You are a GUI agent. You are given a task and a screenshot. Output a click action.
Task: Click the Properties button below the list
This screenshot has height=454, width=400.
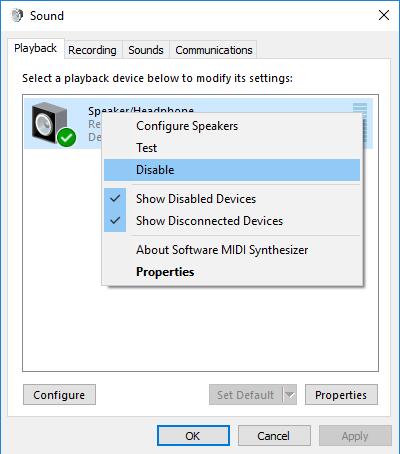coord(341,395)
